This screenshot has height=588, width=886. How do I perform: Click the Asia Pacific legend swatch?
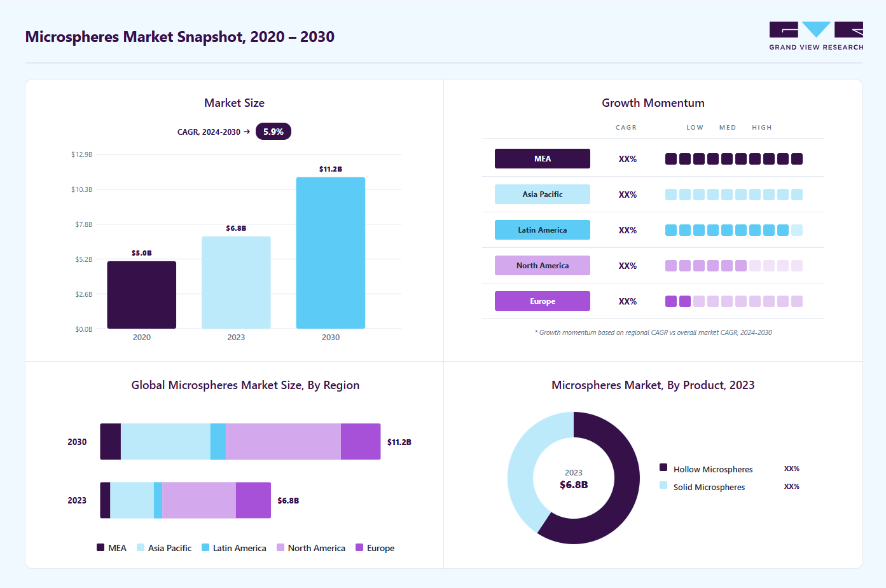click(141, 547)
